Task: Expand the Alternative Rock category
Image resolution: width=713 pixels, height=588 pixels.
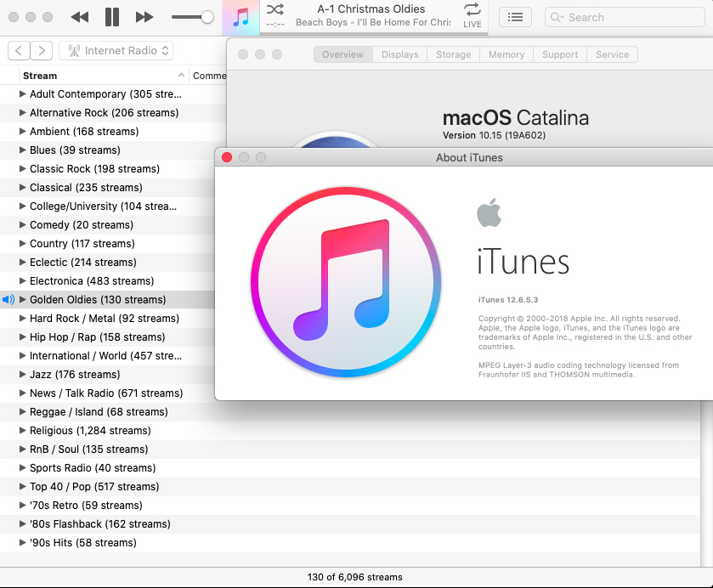Action: [x=22, y=112]
